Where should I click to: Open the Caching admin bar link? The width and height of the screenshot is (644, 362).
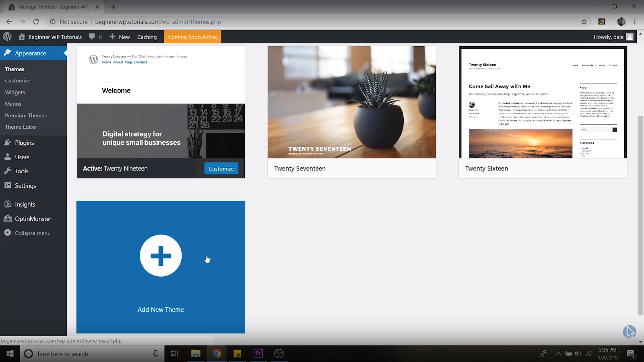tap(147, 37)
